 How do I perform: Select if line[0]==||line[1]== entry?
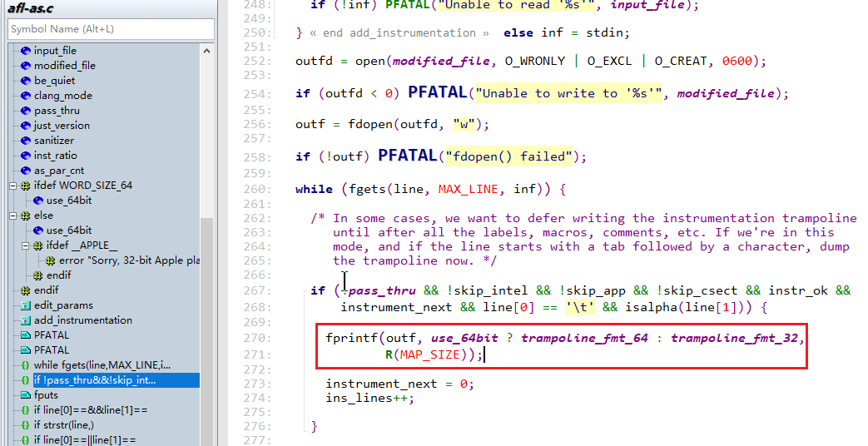85,439
